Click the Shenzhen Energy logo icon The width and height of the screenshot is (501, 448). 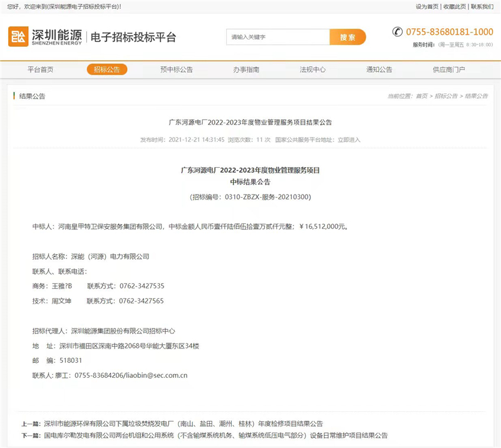coord(18,36)
